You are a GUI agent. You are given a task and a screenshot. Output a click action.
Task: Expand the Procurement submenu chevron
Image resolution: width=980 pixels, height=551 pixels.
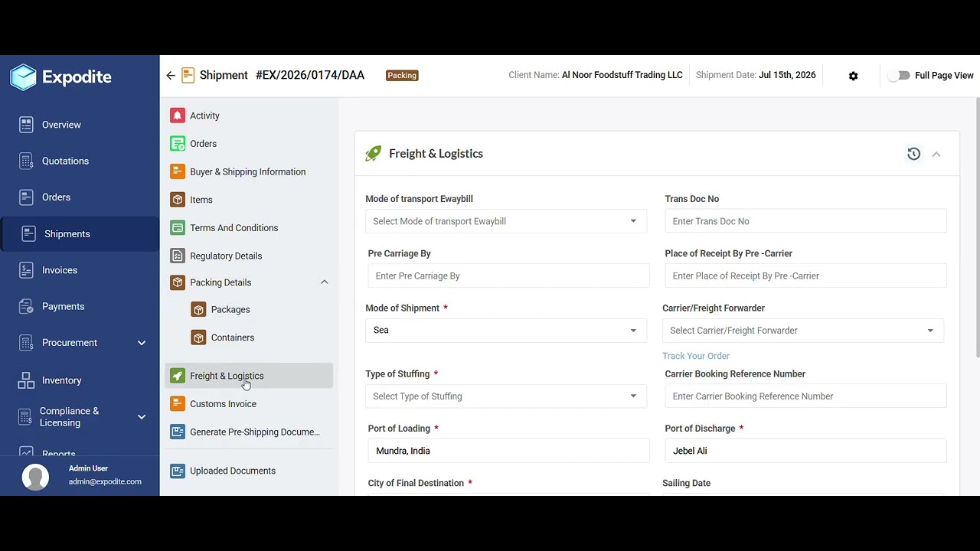pyautogui.click(x=142, y=343)
